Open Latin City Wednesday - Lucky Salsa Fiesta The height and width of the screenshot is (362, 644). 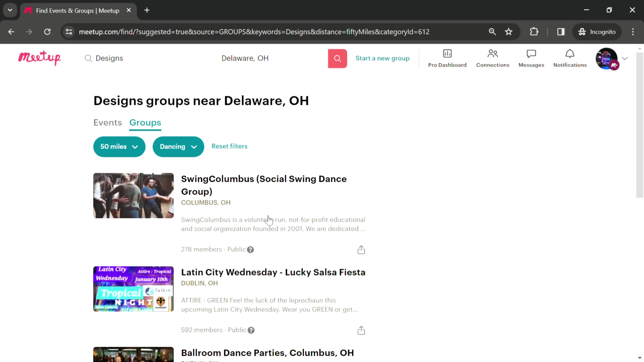click(273, 272)
